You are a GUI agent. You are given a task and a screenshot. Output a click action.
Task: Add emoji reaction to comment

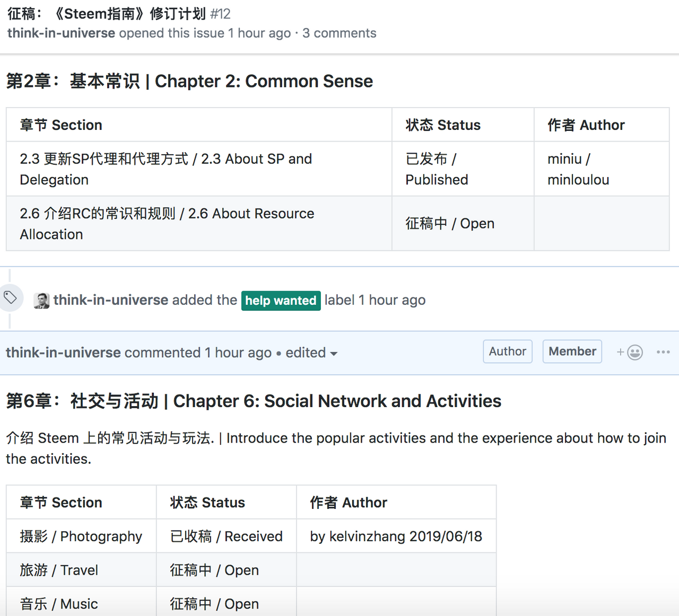[x=630, y=352]
